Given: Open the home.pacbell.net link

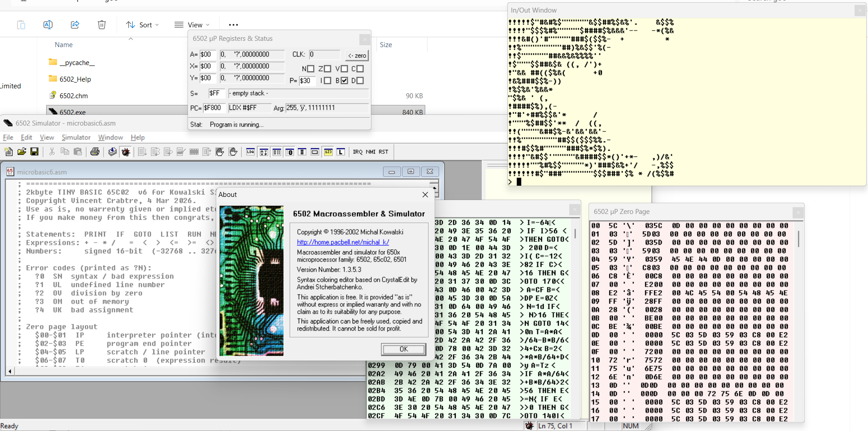Looking at the screenshot, I should click(x=343, y=242).
